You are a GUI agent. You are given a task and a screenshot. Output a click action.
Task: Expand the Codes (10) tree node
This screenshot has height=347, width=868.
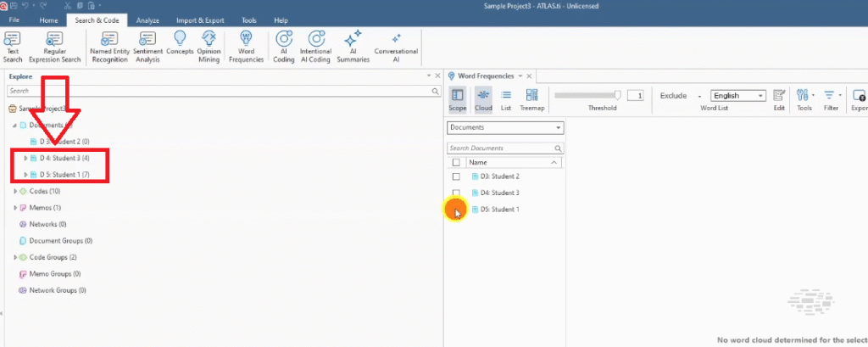coord(15,192)
